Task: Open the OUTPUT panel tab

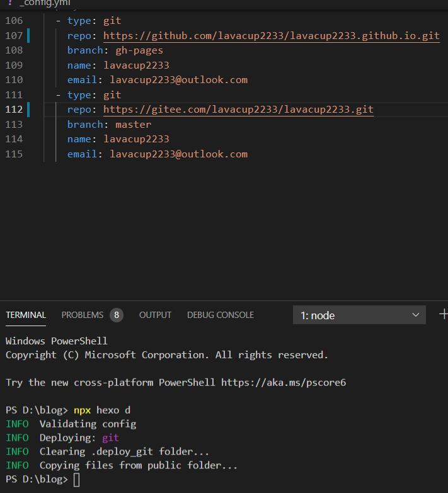Action: (x=155, y=315)
